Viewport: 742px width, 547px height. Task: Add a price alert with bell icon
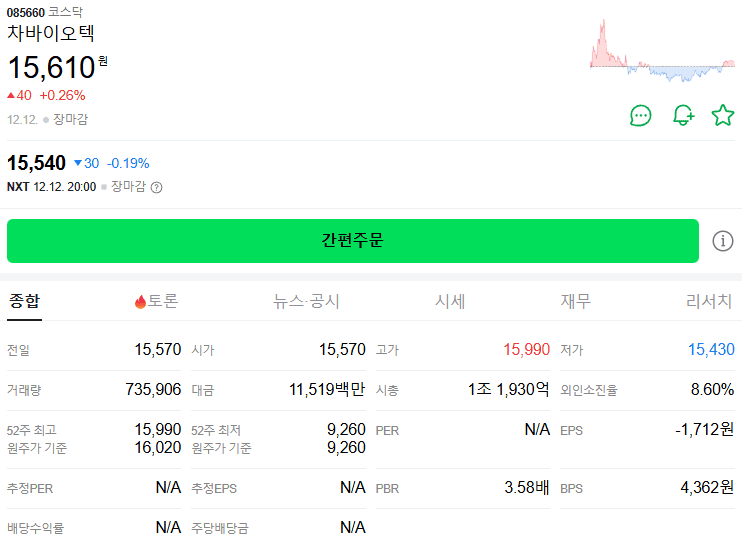[683, 115]
